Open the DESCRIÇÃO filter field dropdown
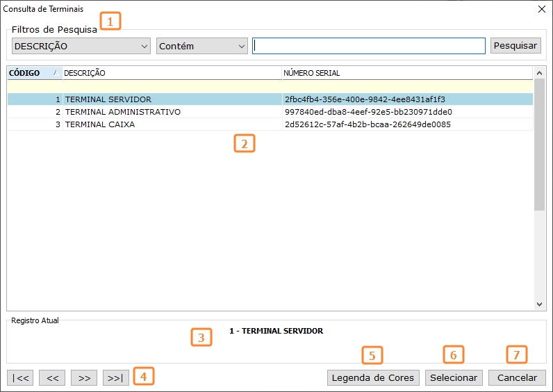Viewport: 553px width, 392px height. pyautogui.click(x=81, y=46)
